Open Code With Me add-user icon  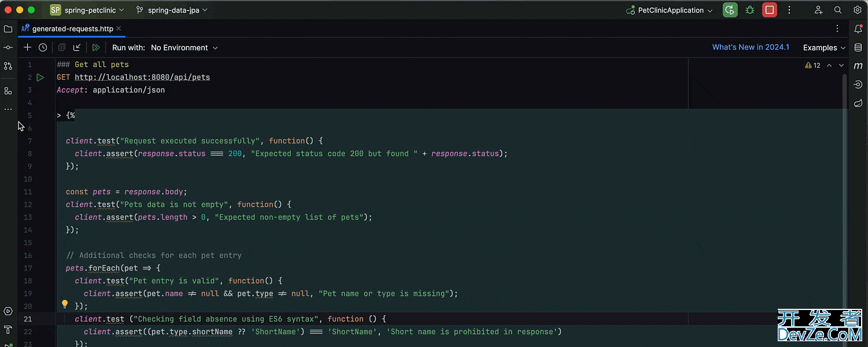click(818, 10)
